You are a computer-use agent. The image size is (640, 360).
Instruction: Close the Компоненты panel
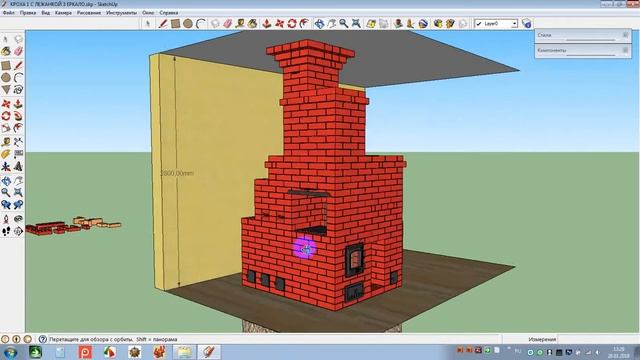[625, 50]
